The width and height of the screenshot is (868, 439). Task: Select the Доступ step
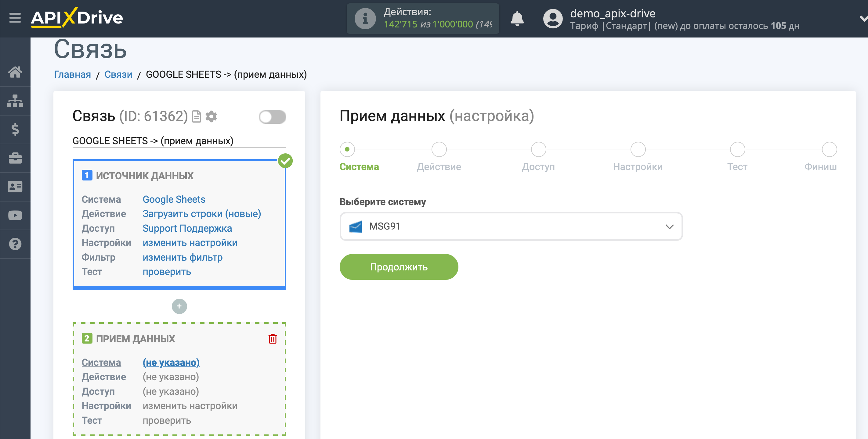(x=538, y=149)
